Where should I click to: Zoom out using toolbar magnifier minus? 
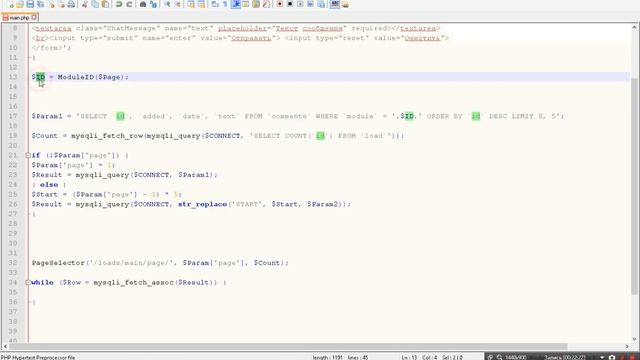tap(178, 4)
